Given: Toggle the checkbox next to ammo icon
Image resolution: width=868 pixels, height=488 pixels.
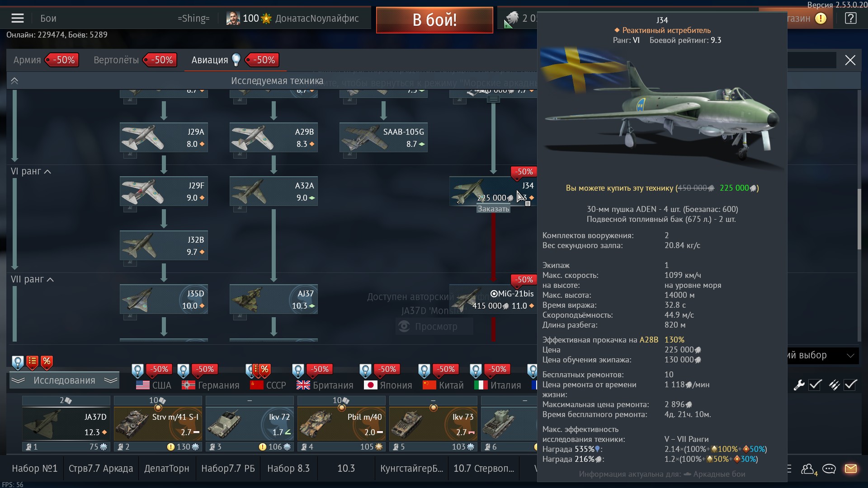Looking at the screenshot, I should (x=850, y=385).
